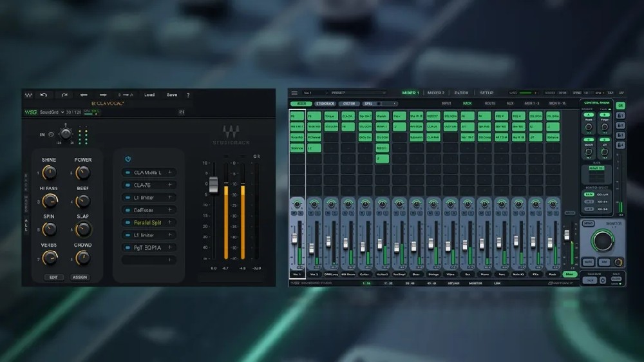
Task: Click the POWER macro knob
Action: 83,173
